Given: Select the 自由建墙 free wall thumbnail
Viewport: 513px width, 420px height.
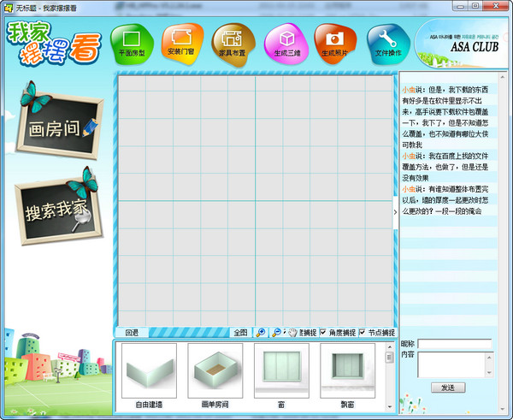Looking at the screenshot, I should click(149, 371).
